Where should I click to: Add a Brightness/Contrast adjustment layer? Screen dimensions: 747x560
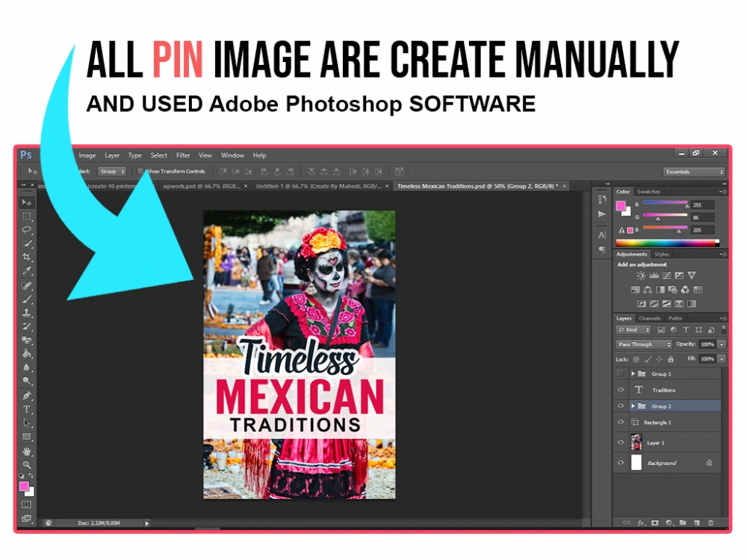tap(641, 276)
